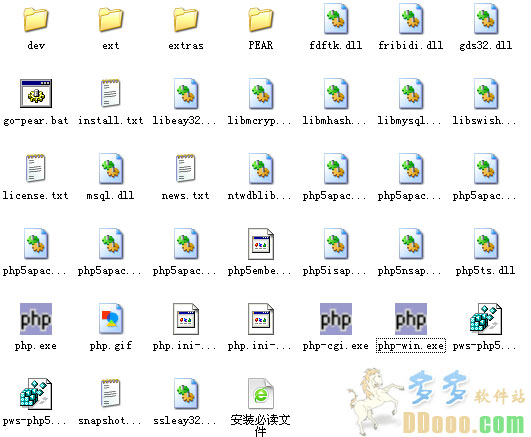The height and width of the screenshot is (437, 531).
Task: Select the dev folder icon
Action: (36, 20)
